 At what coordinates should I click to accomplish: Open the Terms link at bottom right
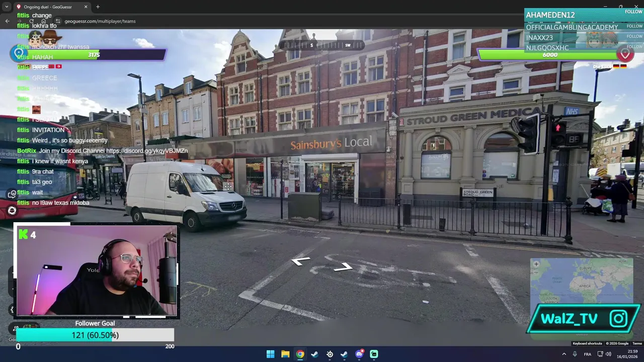(637, 343)
